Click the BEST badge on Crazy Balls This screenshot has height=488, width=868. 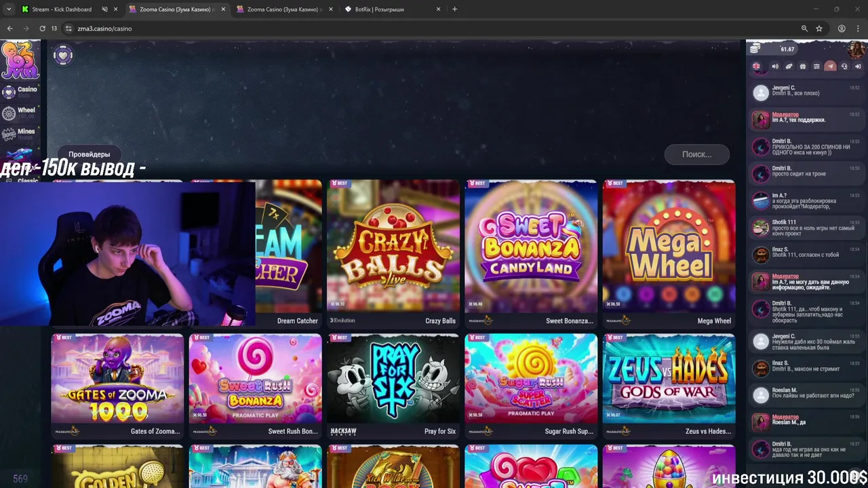[x=340, y=184]
